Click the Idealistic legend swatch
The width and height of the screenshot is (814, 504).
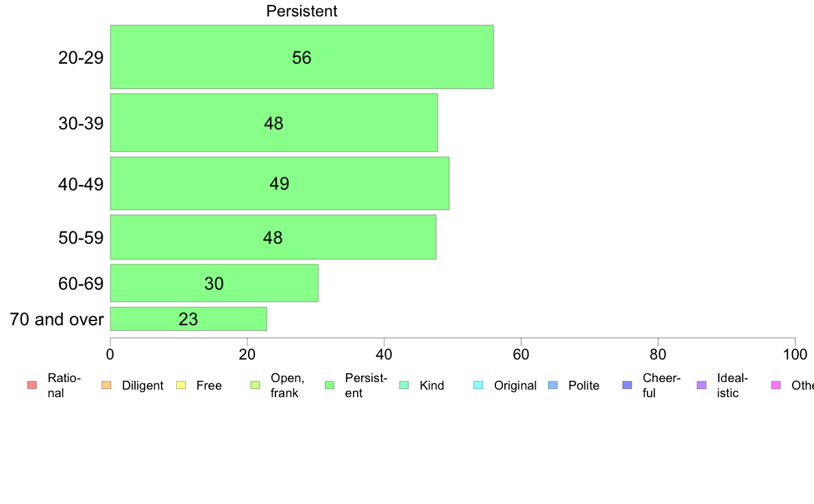click(702, 385)
